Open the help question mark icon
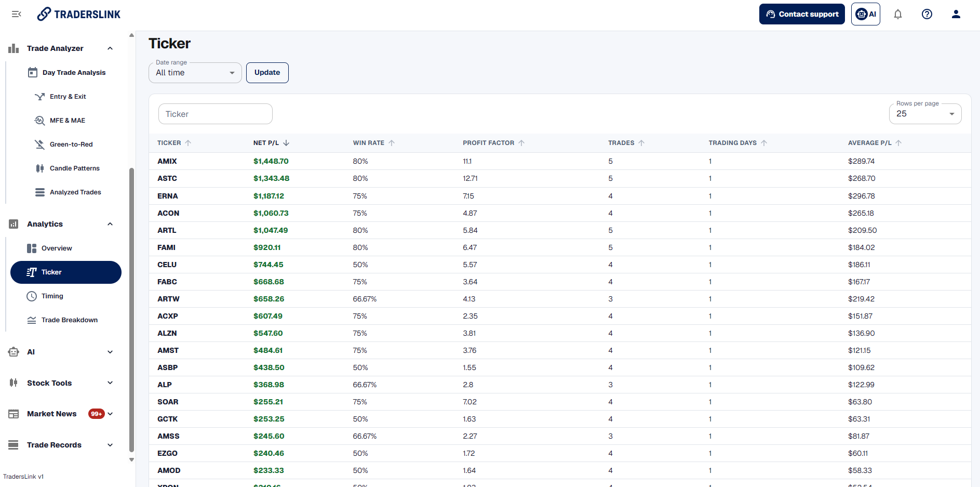This screenshot has width=980, height=487. pyautogui.click(x=927, y=14)
